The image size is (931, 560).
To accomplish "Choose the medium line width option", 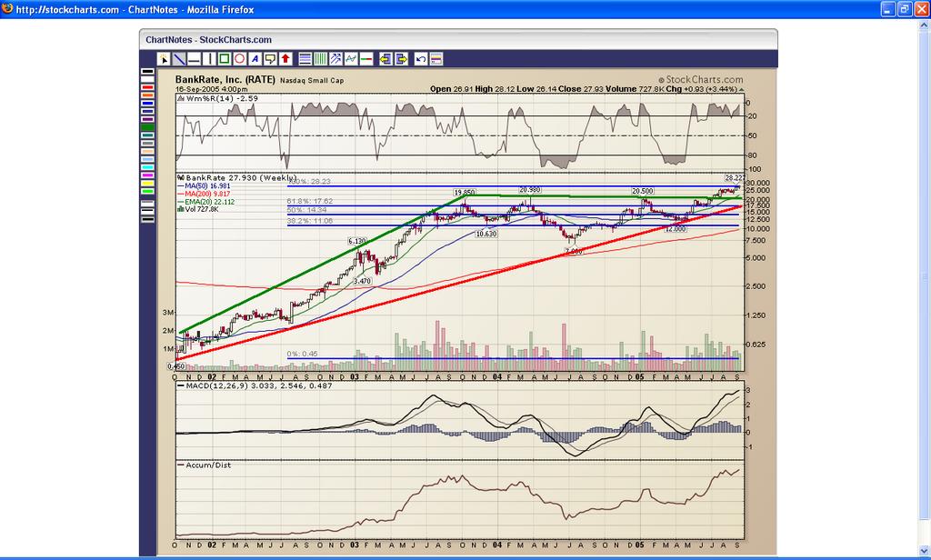I will pyautogui.click(x=147, y=212).
